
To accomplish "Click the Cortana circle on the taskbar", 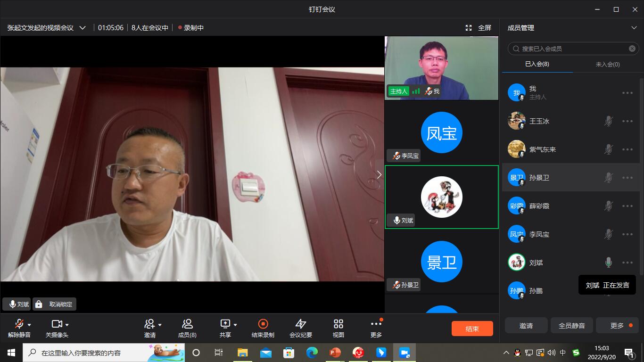I will [196, 353].
